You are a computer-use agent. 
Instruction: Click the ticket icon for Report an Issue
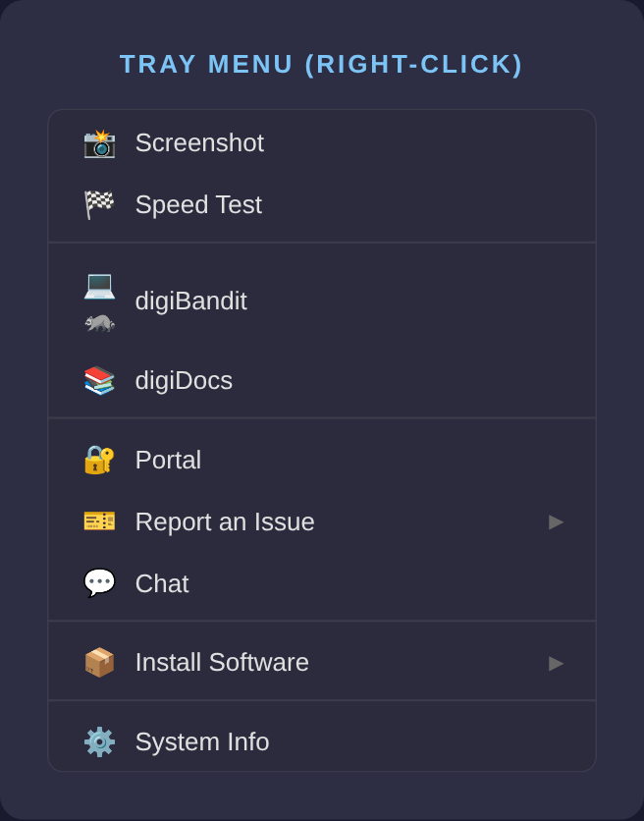[99, 522]
